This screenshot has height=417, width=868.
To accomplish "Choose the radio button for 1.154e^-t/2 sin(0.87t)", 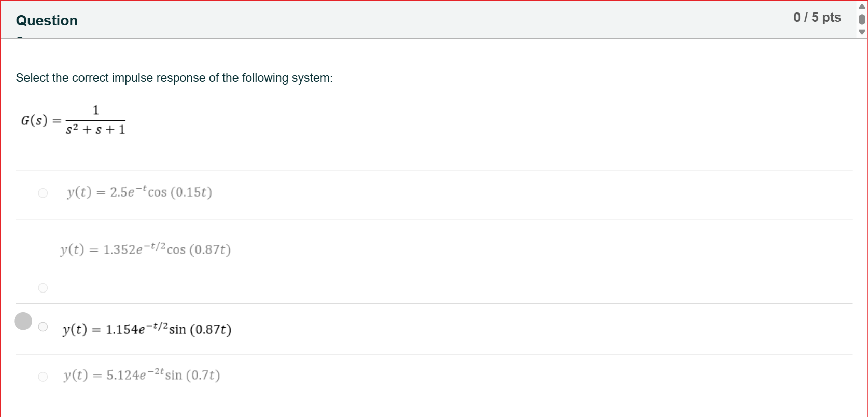I will [x=43, y=326].
